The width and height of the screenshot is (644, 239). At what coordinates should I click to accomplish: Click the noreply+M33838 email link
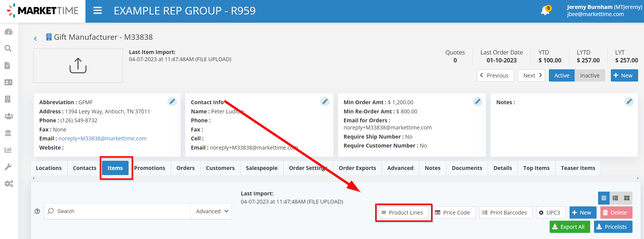pos(102,138)
